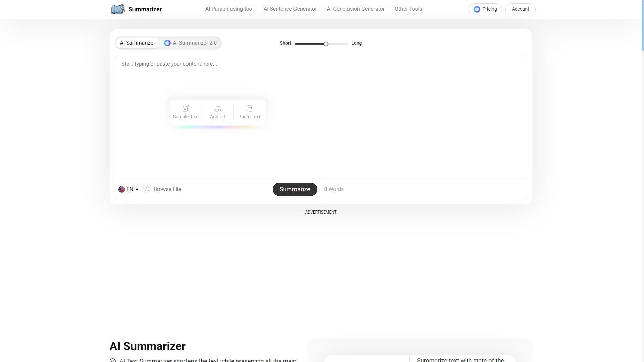
Task: Click the upload icon next to Browse File
Action: point(147,189)
